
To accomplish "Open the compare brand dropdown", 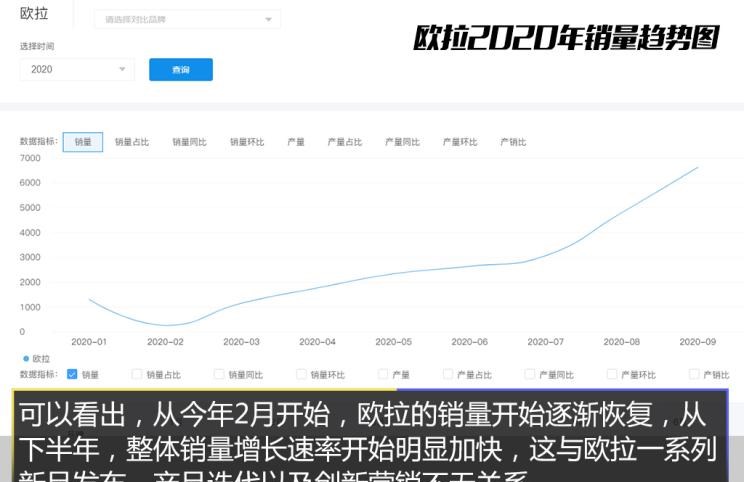I will 187,19.
